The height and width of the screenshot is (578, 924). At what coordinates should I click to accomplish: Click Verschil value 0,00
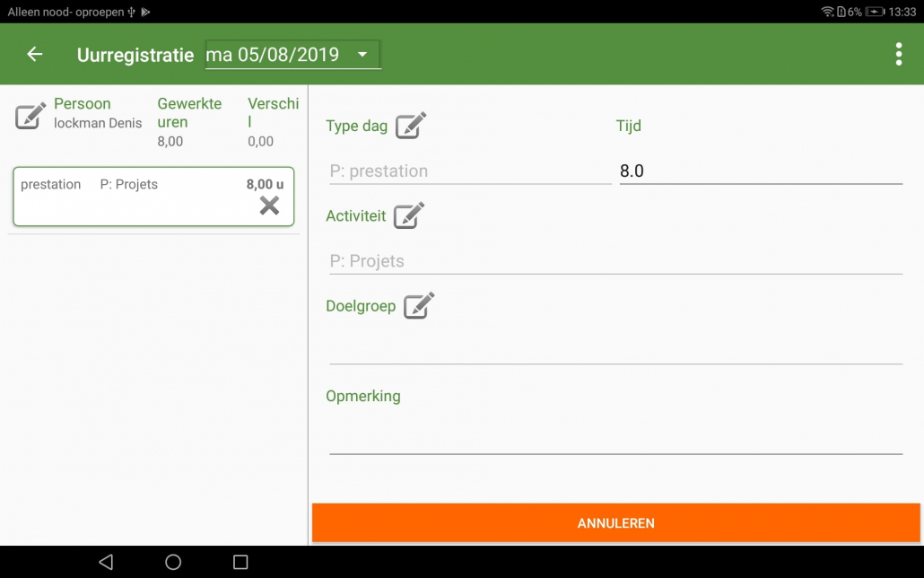tap(260, 142)
